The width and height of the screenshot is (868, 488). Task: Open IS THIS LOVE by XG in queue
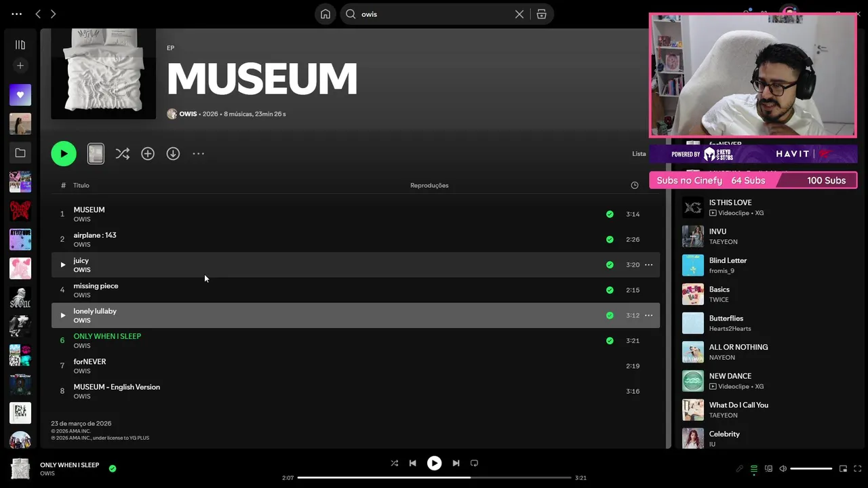(768, 207)
